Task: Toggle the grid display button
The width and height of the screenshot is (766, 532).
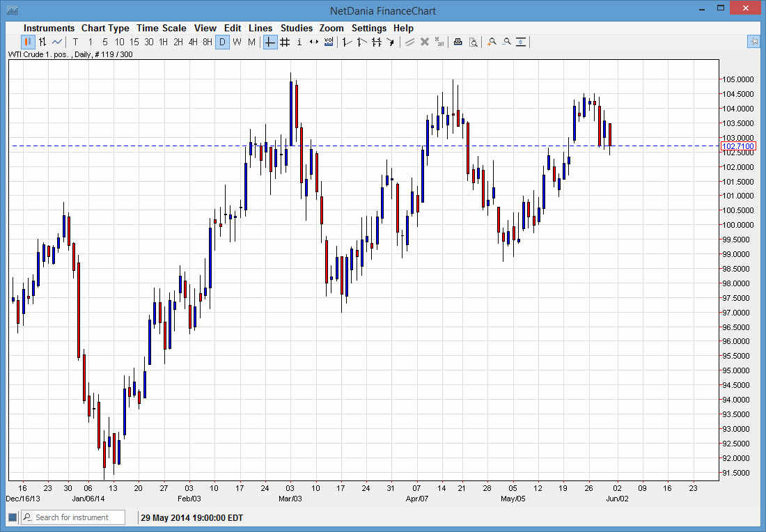Action: coord(285,42)
